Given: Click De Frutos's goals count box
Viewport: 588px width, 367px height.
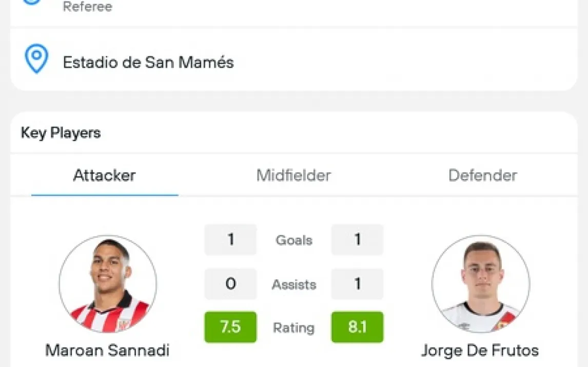Looking at the screenshot, I should 357,240.
